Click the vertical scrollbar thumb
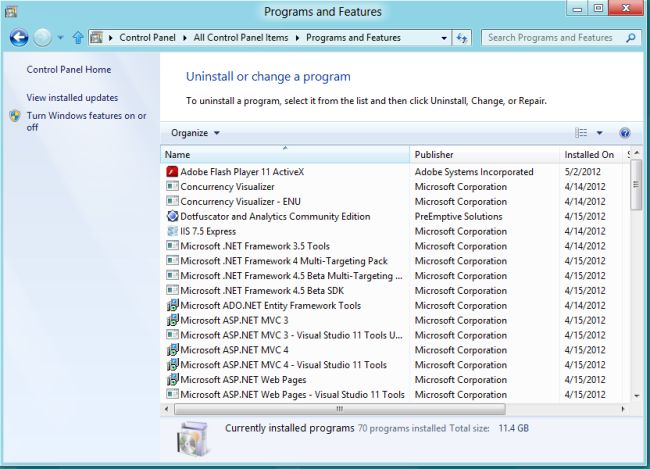The width and height of the screenshot is (650, 469). point(636,185)
